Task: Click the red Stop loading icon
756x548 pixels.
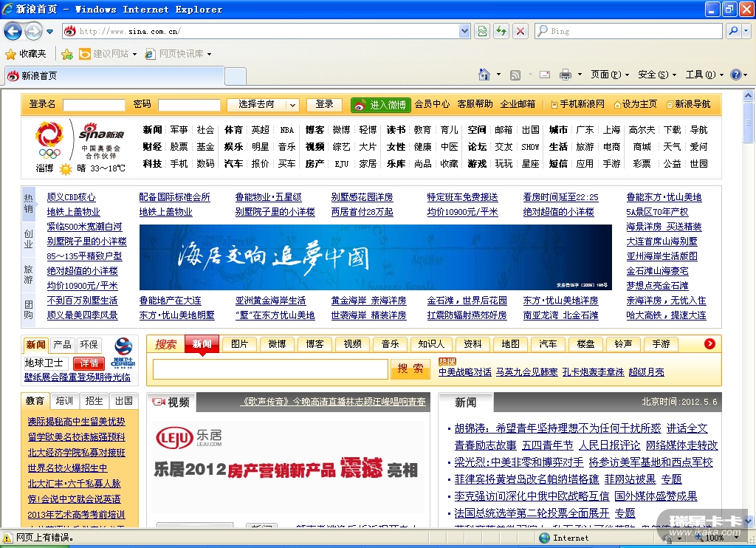Action: pos(520,31)
